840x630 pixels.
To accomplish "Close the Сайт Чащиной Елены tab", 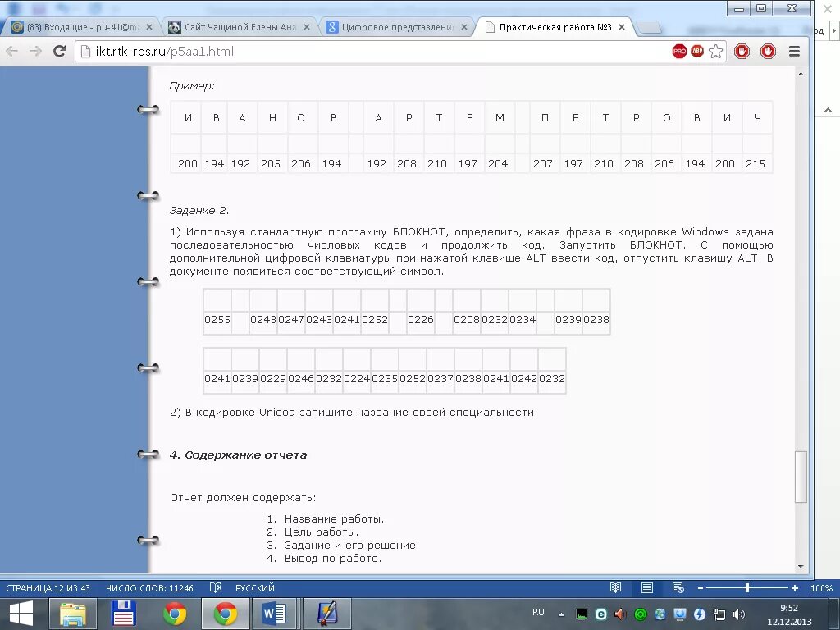I will (x=307, y=27).
